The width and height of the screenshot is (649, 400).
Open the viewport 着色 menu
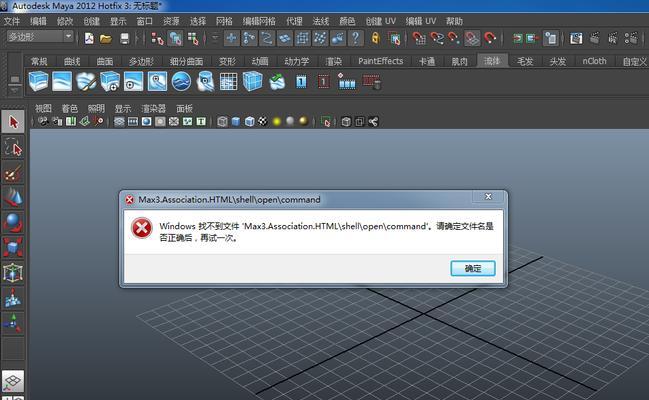tap(70, 108)
